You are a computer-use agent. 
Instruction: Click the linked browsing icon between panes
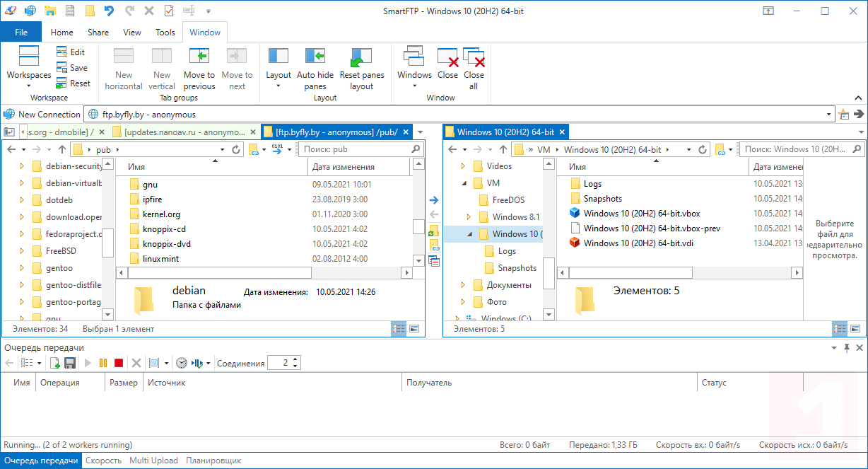click(434, 246)
